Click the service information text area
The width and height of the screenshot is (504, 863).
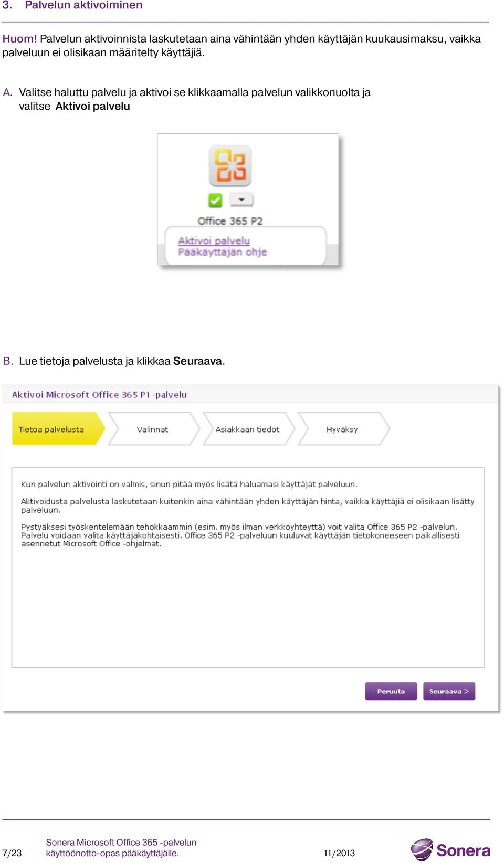(248, 567)
